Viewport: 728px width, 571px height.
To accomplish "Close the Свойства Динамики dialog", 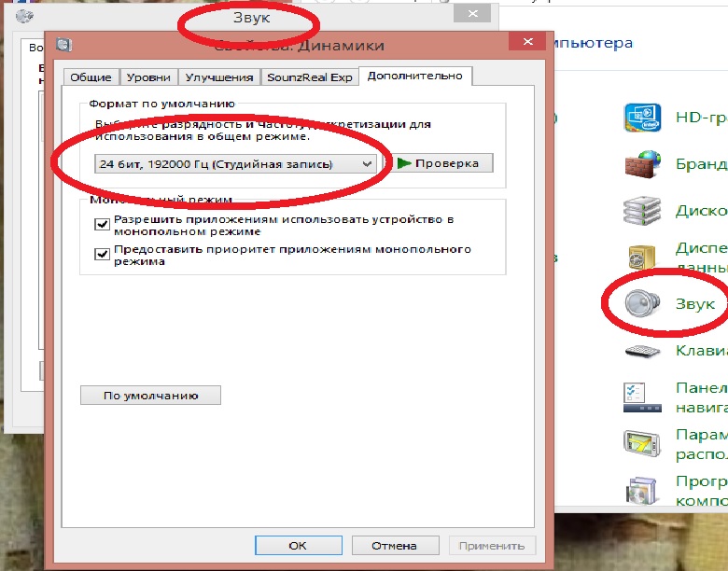I will (528, 41).
